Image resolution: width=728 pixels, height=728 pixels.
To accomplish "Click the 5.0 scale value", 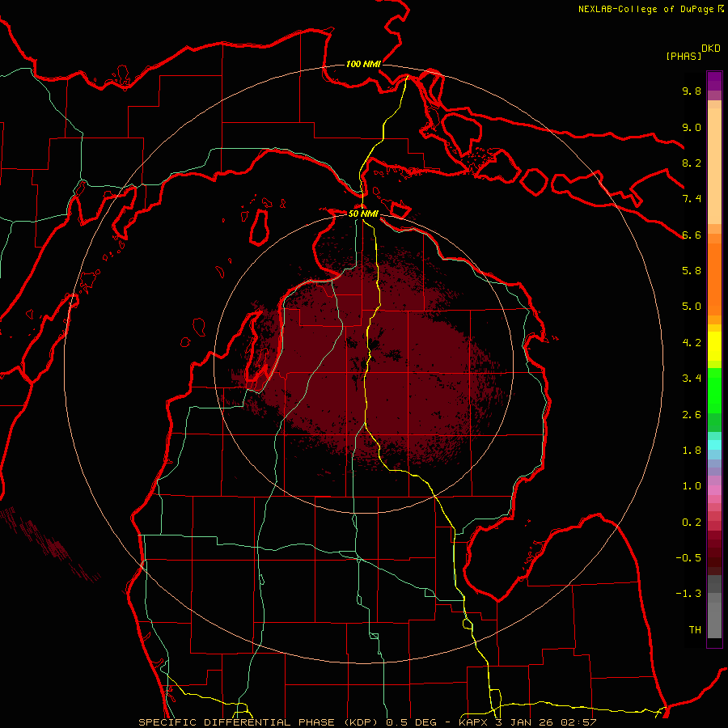I will 692,307.
